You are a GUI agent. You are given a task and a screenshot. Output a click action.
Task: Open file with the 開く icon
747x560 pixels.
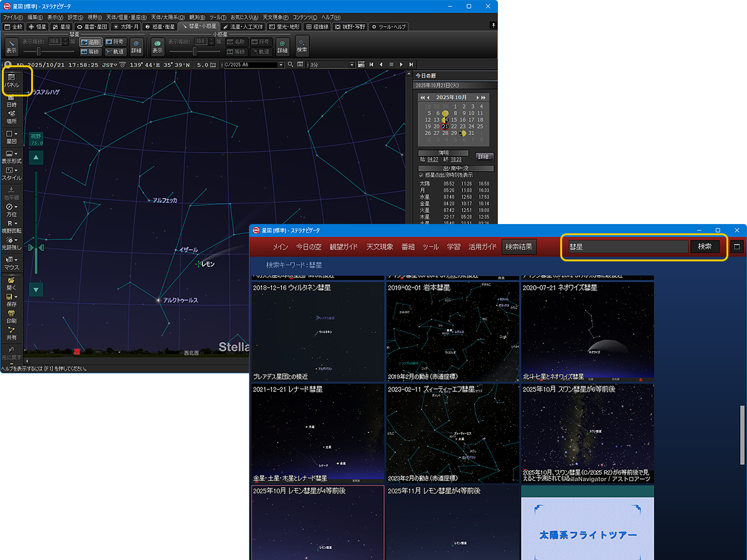(11, 284)
